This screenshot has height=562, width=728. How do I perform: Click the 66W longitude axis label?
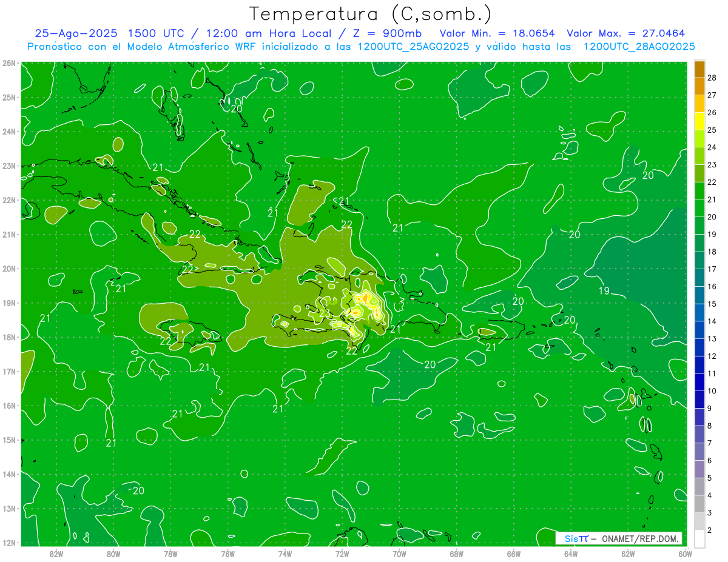(514, 554)
